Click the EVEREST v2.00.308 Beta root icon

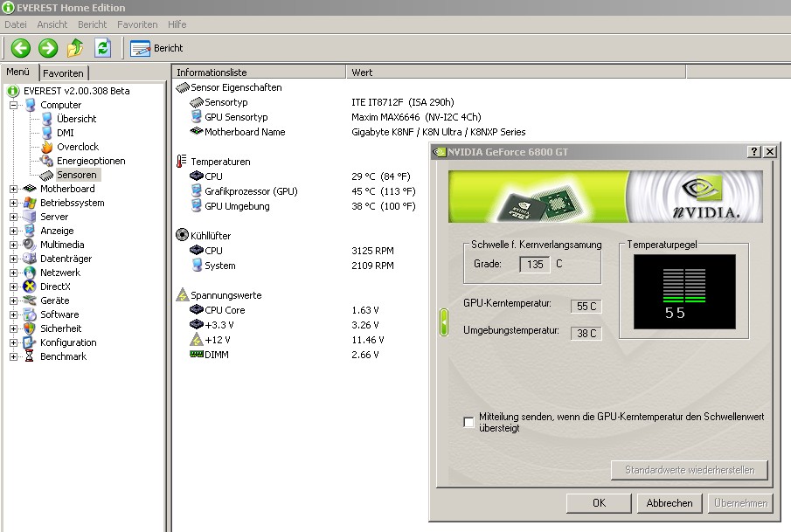[12, 91]
